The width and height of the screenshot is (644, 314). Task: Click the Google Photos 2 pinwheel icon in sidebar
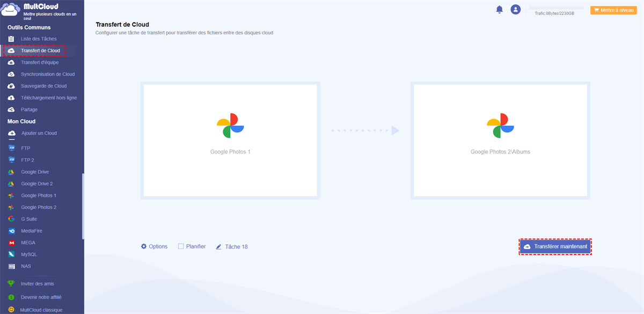pos(11,207)
